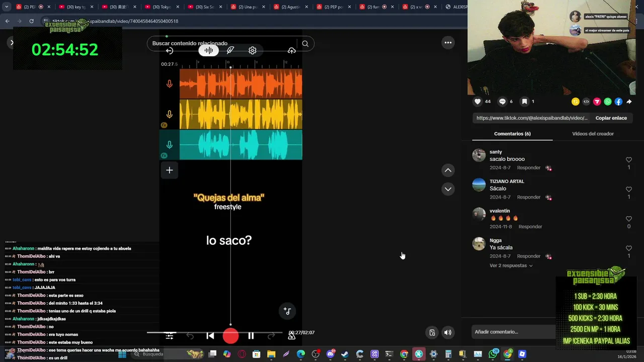This screenshot has height=362, width=644.
Task: Switch to the (2) Agustin browser tab
Action: click(x=290, y=7)
